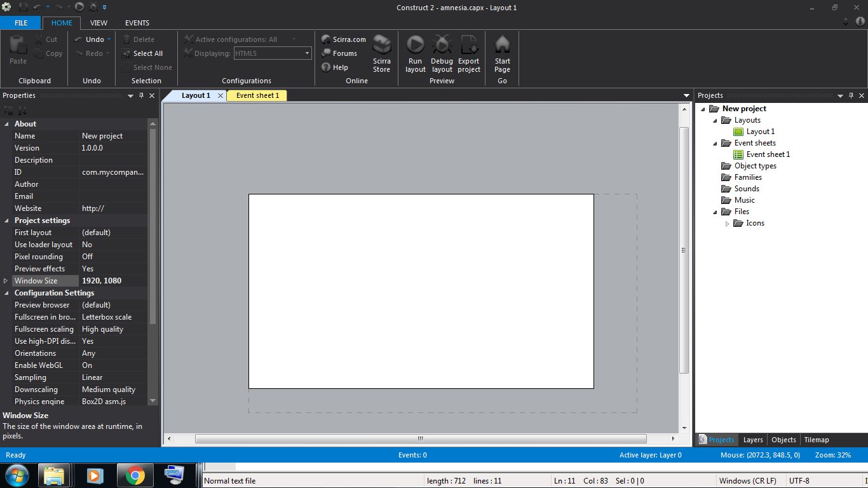The width and height of the screenshot is (868, 488).
Task: Pin the Properties panel
Action: point(141,95)
